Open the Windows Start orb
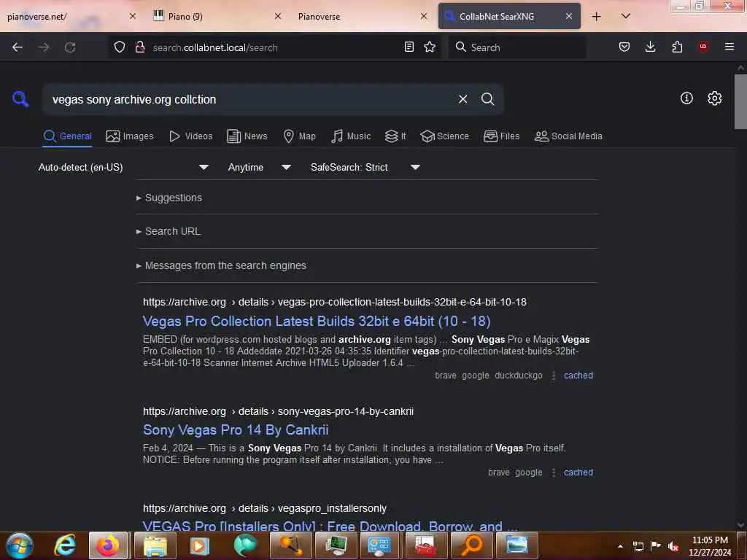 (x=20, y=545)
